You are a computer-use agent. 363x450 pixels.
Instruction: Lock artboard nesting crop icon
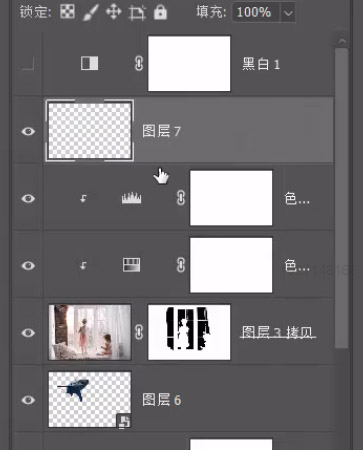tap(137, 13)
